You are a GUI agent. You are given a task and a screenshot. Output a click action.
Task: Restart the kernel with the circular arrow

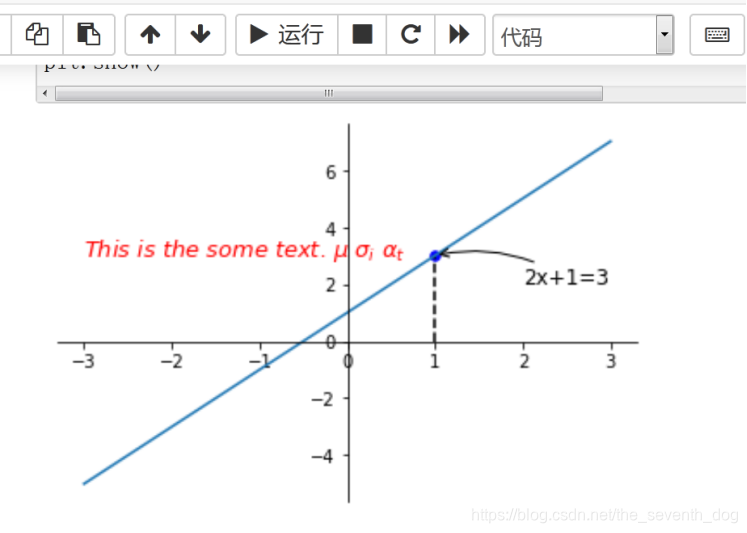click(x=411, y=34)
